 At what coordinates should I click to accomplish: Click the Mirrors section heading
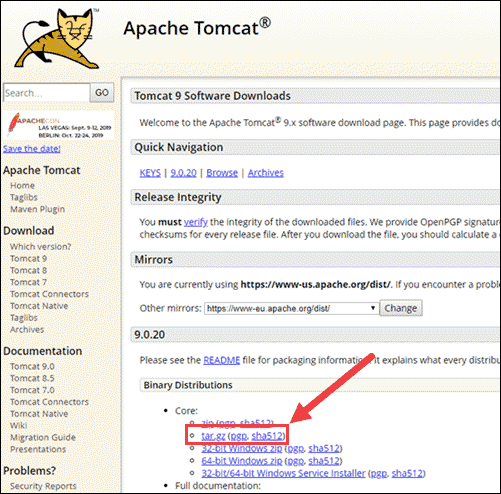pyautogui.click(x=153, y=259)
